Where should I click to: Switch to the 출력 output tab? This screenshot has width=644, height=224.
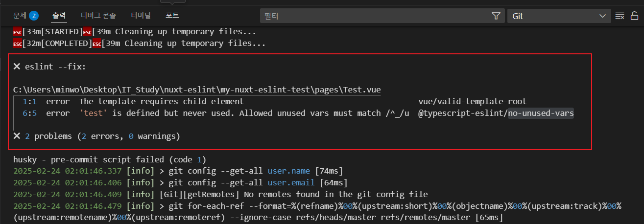pos(59,16)
